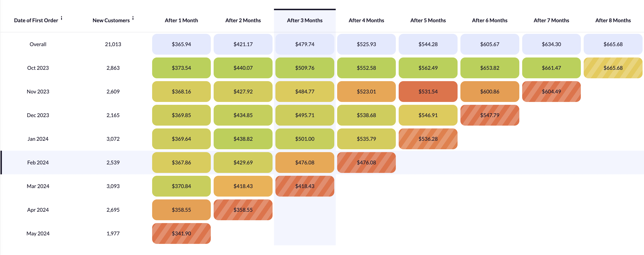This screenshot has width=644, height=255.
Task: Click the striped $665.68 Oct 2023 cell
Action: click(613, 68)
